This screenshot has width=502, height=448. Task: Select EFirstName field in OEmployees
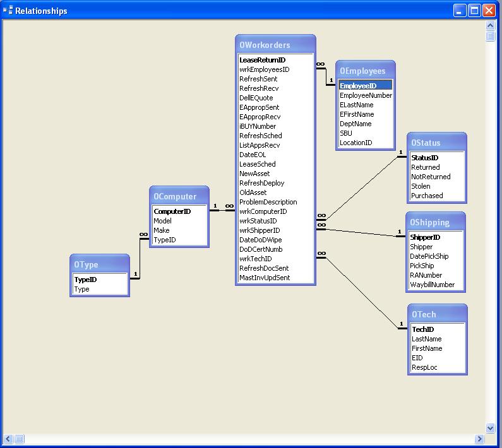coord(366,114)
